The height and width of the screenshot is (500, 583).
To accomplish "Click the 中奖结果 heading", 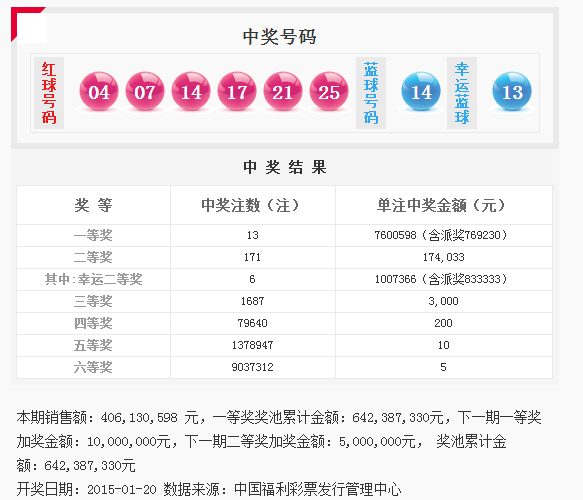I will point(285,167).
